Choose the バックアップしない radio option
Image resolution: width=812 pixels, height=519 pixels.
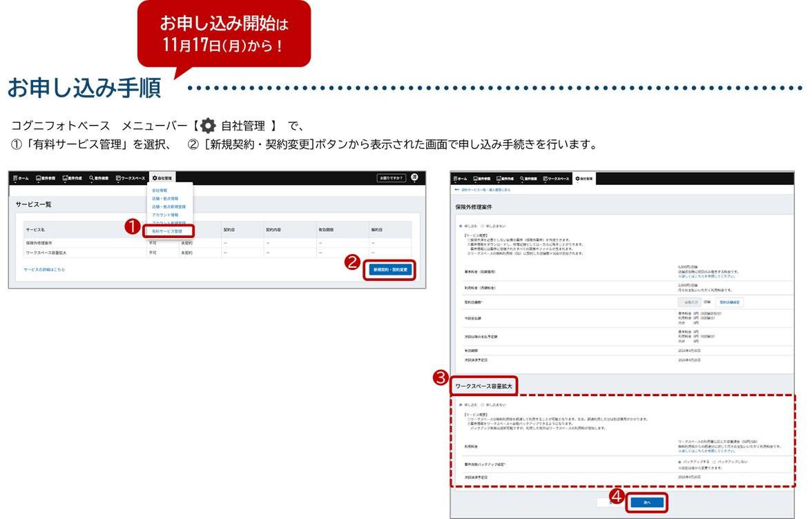714,462
